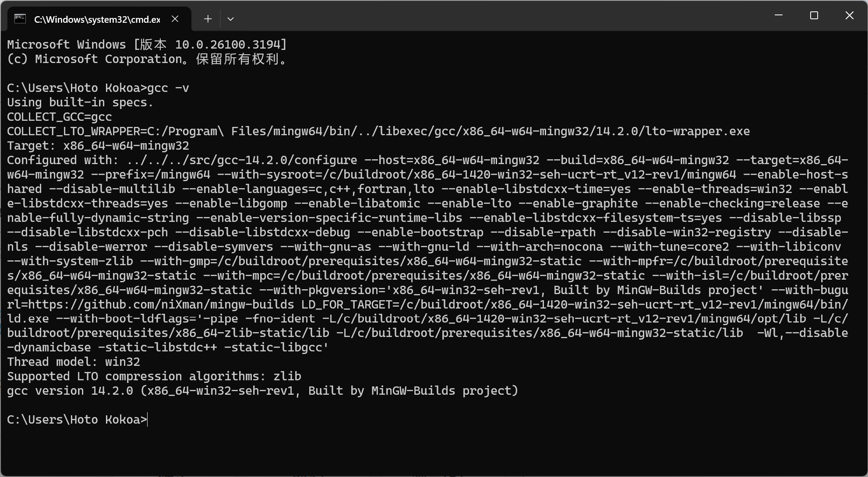Screen dimensions: 868x477
Task: Click the "Supported LTO compression algorithms: zlib" line
Action: tap(154, 376)
